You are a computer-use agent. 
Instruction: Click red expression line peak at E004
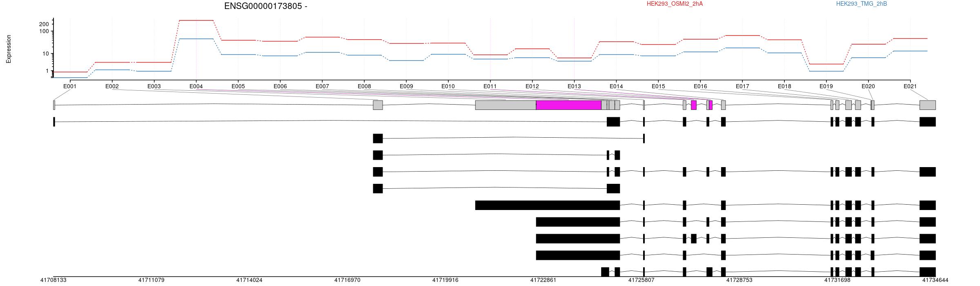pyautogui.click(x=196, y=20)
